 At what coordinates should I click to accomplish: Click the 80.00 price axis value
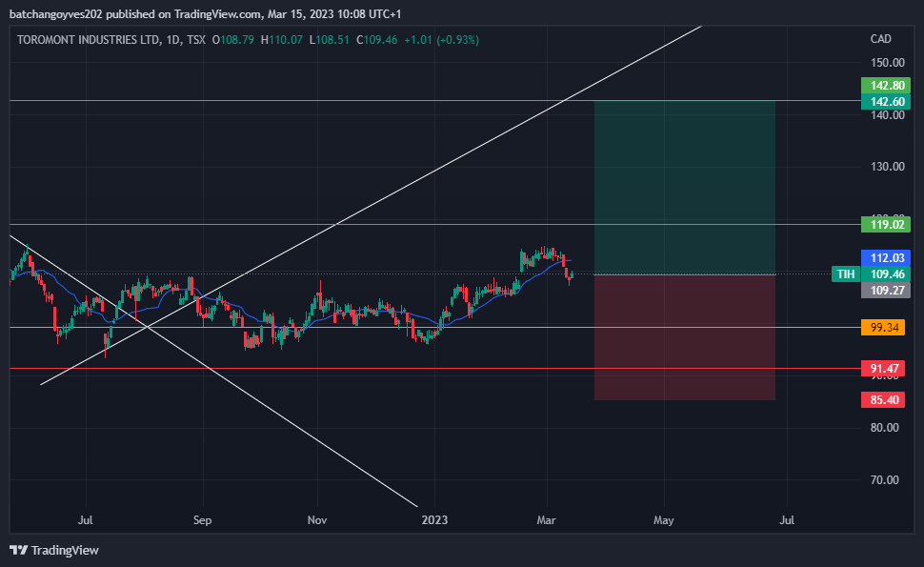click(885, 427)
